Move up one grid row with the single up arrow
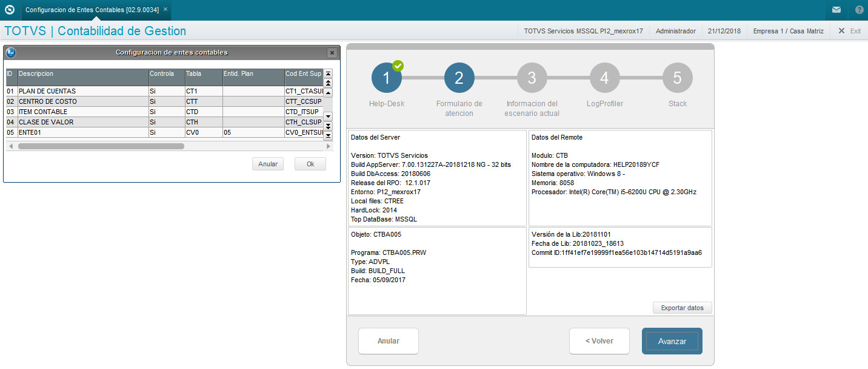This screenshot has width=868, height=369. (x=329, y=93)
